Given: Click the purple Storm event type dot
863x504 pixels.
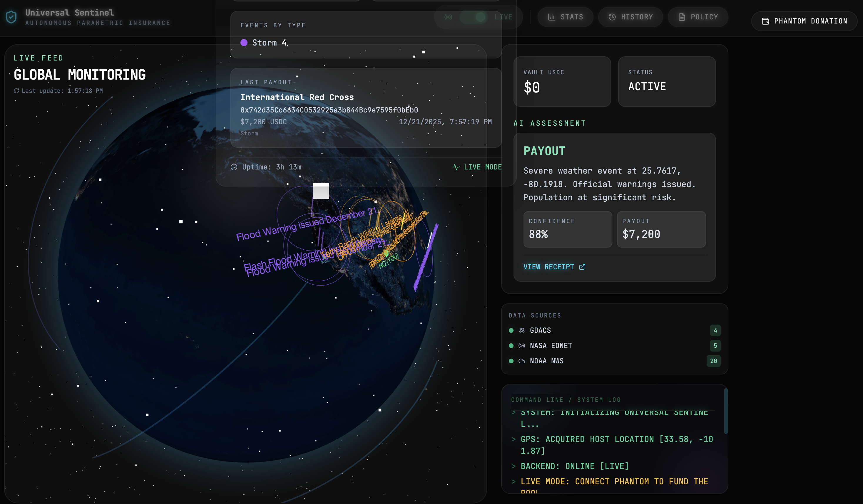Looking at the screenshot, I should point(244,43).
